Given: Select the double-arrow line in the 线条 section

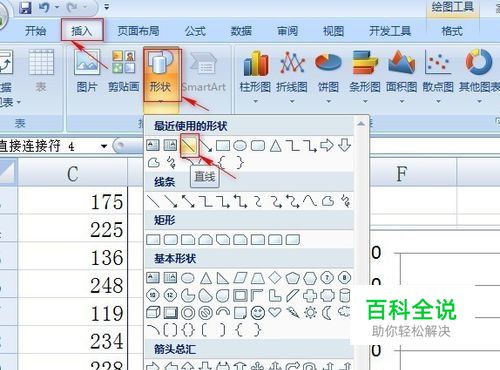Looking at the screenshot, I should [188, 201].
